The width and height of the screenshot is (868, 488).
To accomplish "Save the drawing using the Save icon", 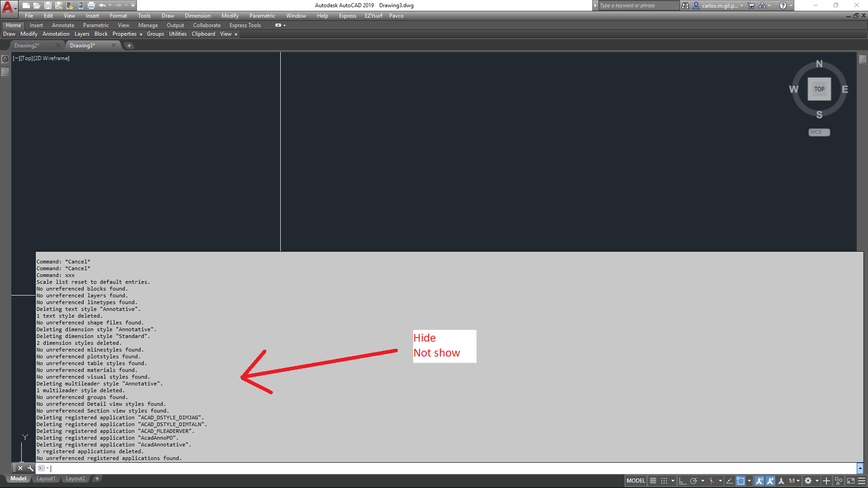I will click(x=48, y=5).
